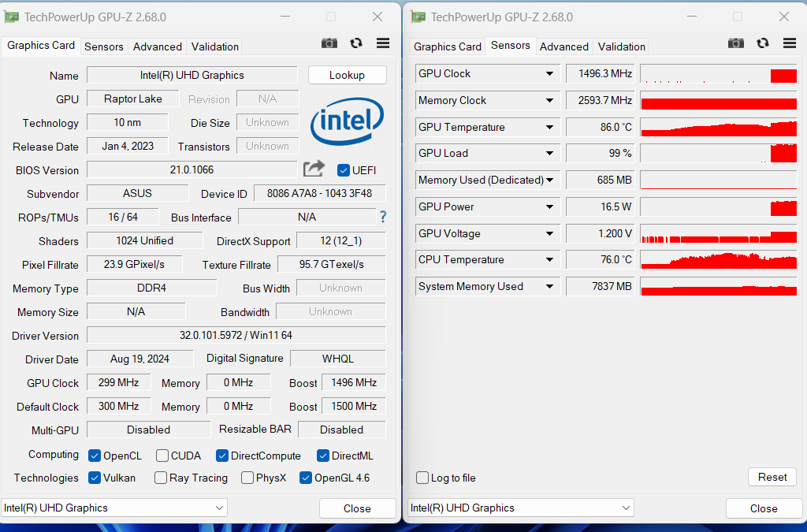
Task: Click the 7837 MB System Memory value
Action: pyautogui.click(x=601, y=287)
